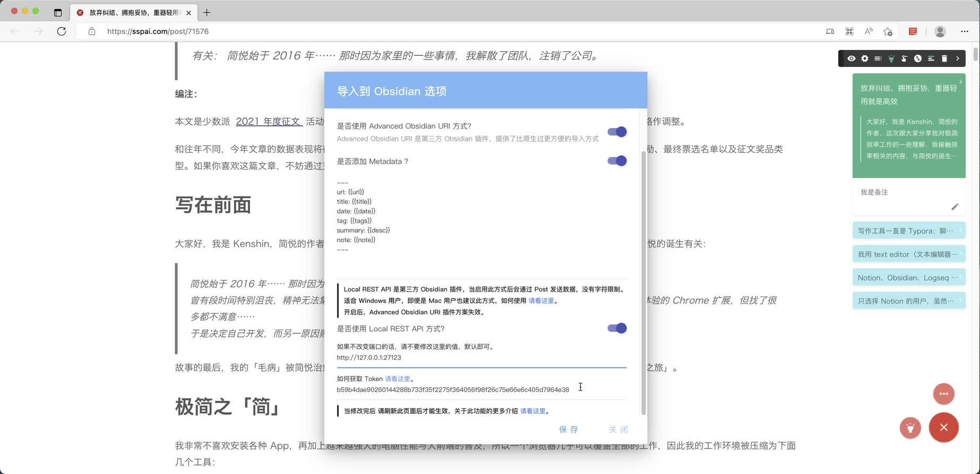Open a new tab with the plus button
Image resolution: width=980 pixels, height=474 pixels.
pyautogui.click(x=207, y=12)
